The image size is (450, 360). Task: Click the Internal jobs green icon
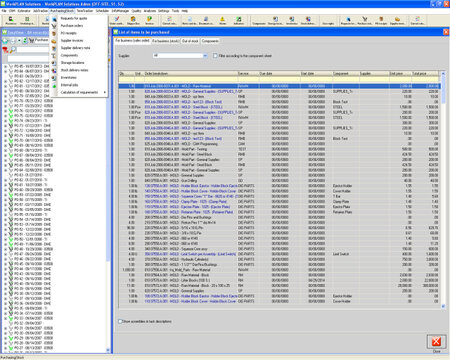pyautogui.click(x=54, y=85)
